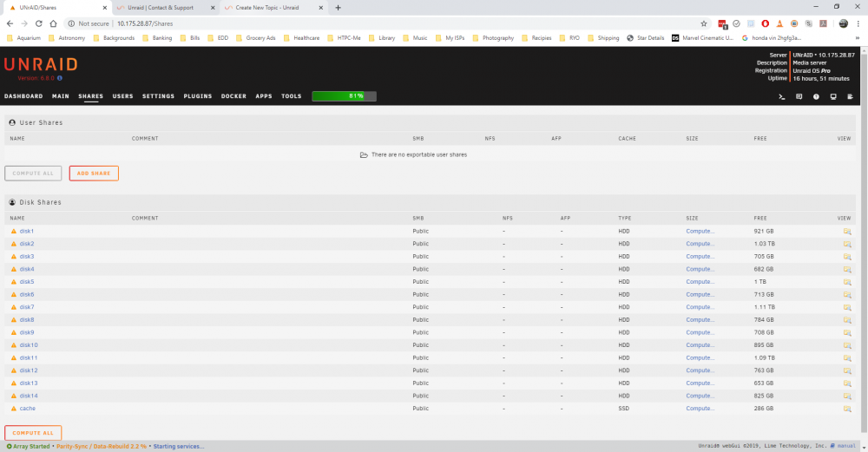This screenshot has width=868, height=452.
Task: Click the 1.11 TB free value for disk7
Action: [x=764, y=307]
